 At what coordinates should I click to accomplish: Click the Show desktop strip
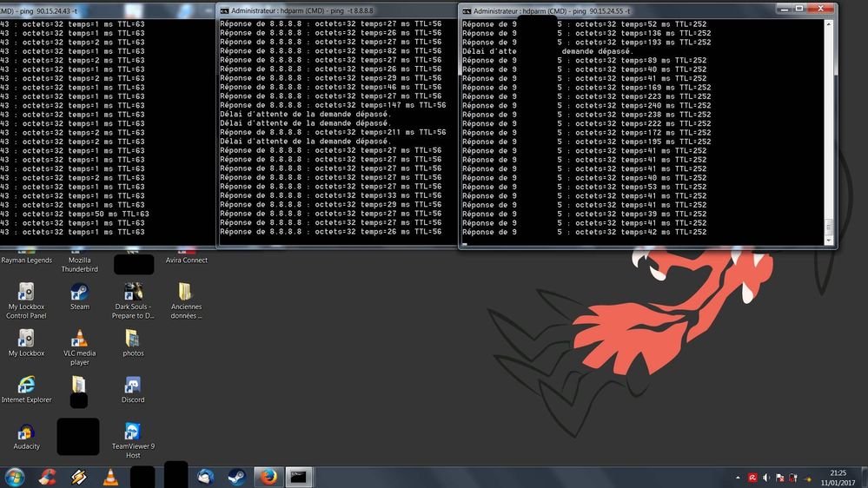(x=864, y=477)
